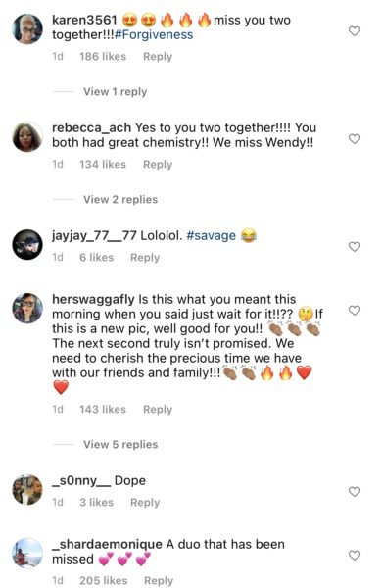Viewport: 382px width, 588px height.
Task: Open jayjay_77__77's profile avatar
Action: coord(27,244)
